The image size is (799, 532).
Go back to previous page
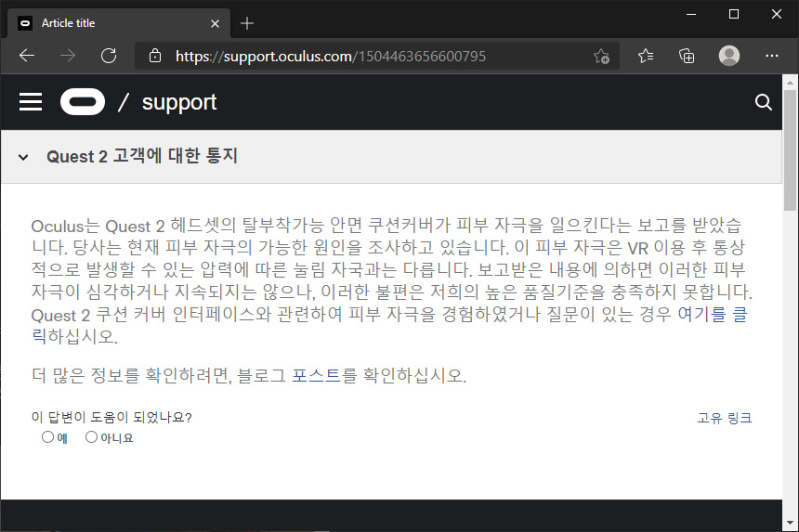pyautogui.click(x=27, y=56)
